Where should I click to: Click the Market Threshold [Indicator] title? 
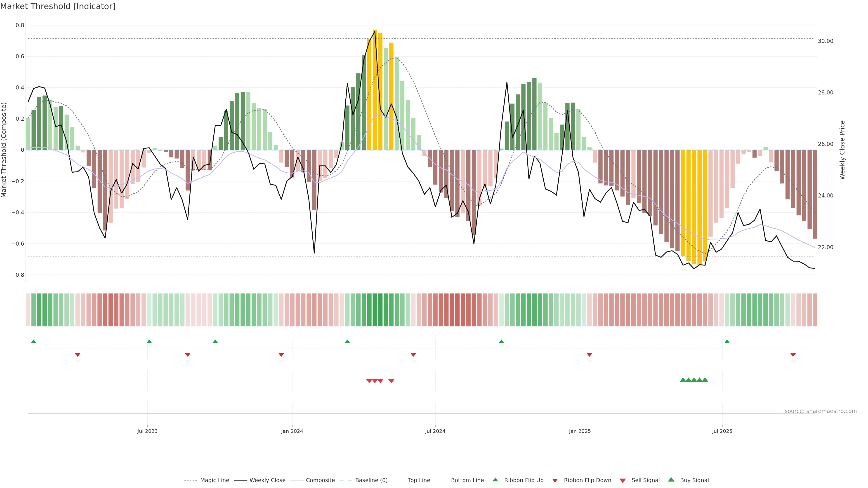[58, 6]
